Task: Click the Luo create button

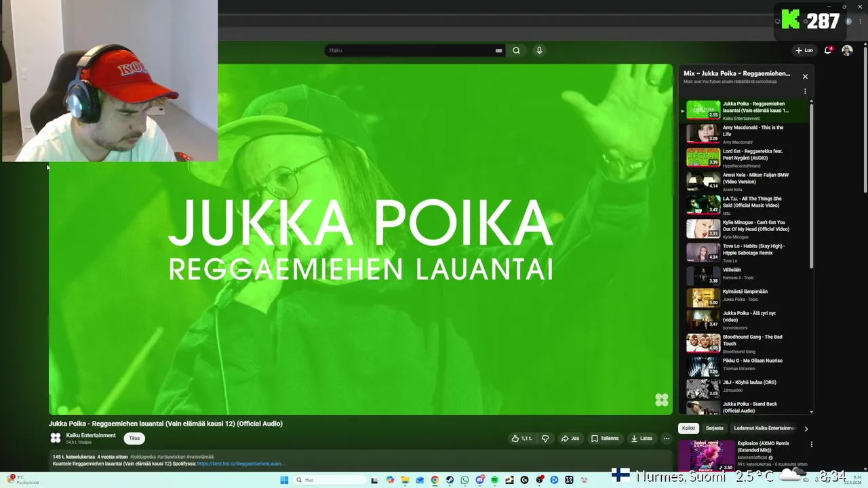Action: [x=804, y=50]
